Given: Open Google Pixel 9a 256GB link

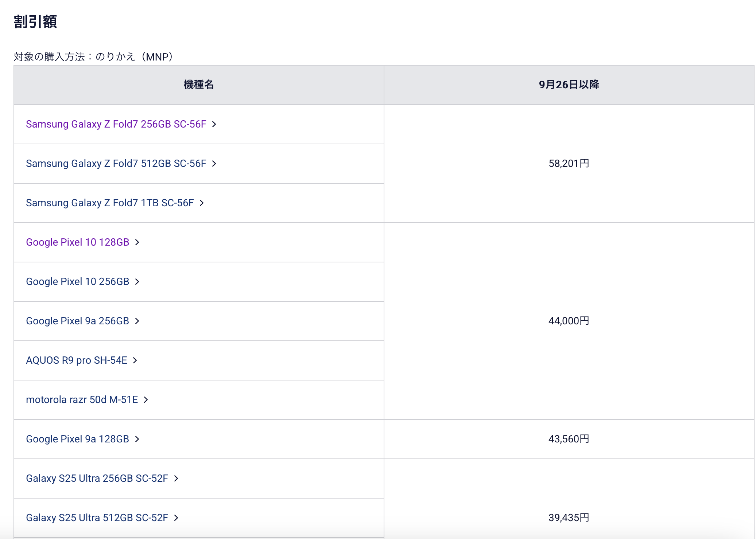Looking at the screenshot, I should (x=78, y=321).
